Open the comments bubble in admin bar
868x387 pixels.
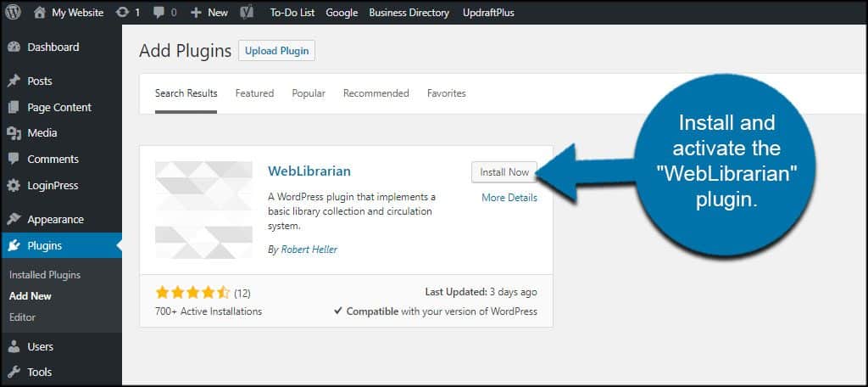pyautogui.click(x=159, y=12)
